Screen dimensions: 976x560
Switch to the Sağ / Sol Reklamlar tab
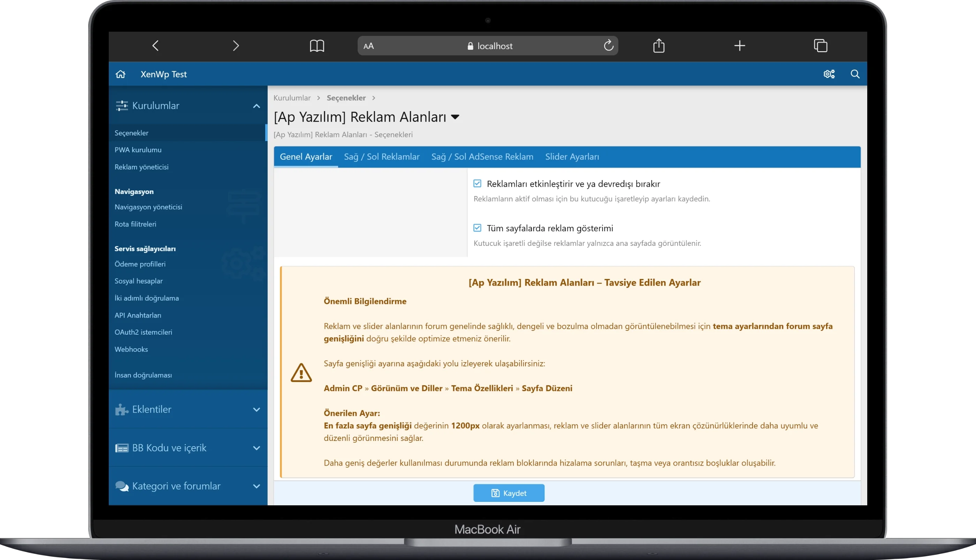pyautogui.click(x=381, y=157)
